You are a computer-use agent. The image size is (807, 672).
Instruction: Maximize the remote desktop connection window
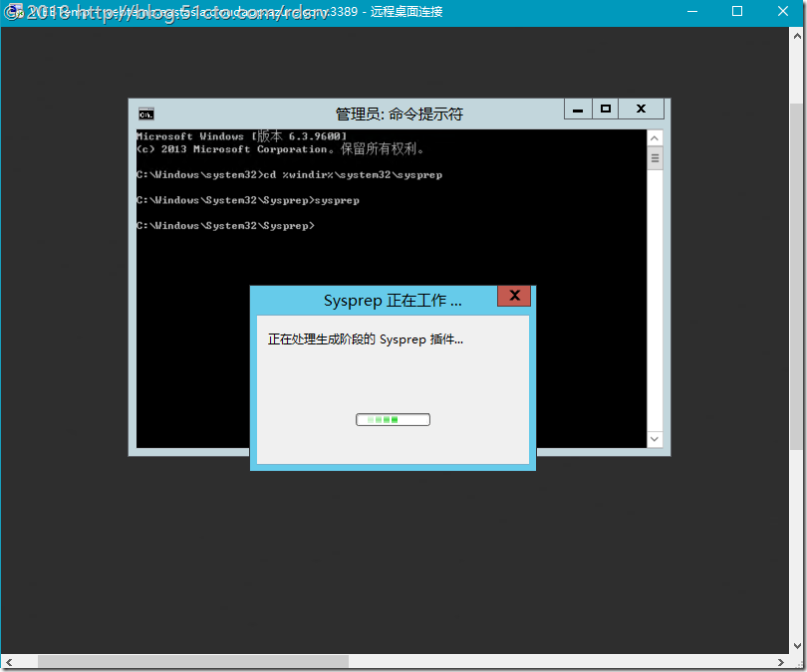click(737, 11)
